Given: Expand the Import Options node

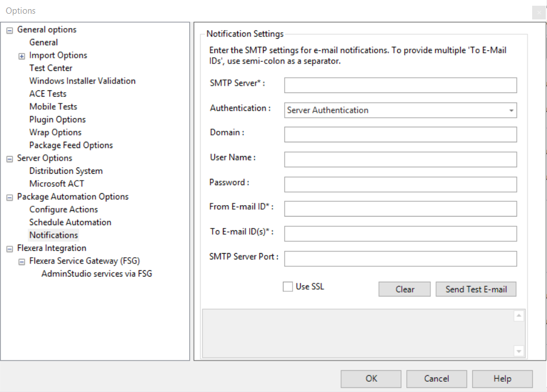Looking at the screenshot, I should pyautogui.click(x=22, y=56).
